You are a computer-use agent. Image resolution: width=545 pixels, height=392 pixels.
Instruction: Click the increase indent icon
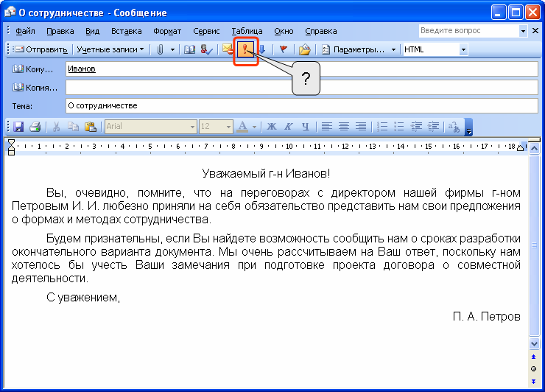pyautogui.click(x=433, y=127)
